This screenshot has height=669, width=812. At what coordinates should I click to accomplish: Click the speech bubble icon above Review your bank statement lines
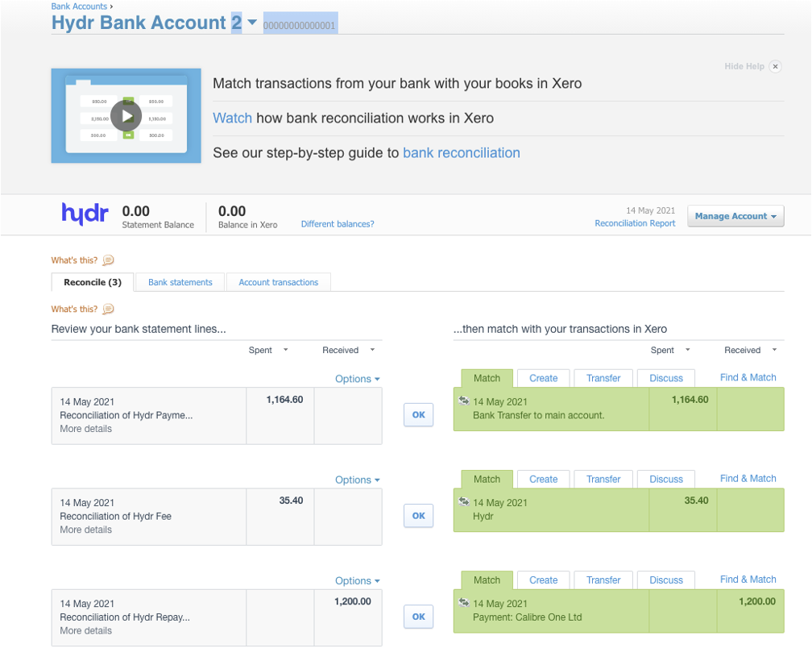click(108, 309)
